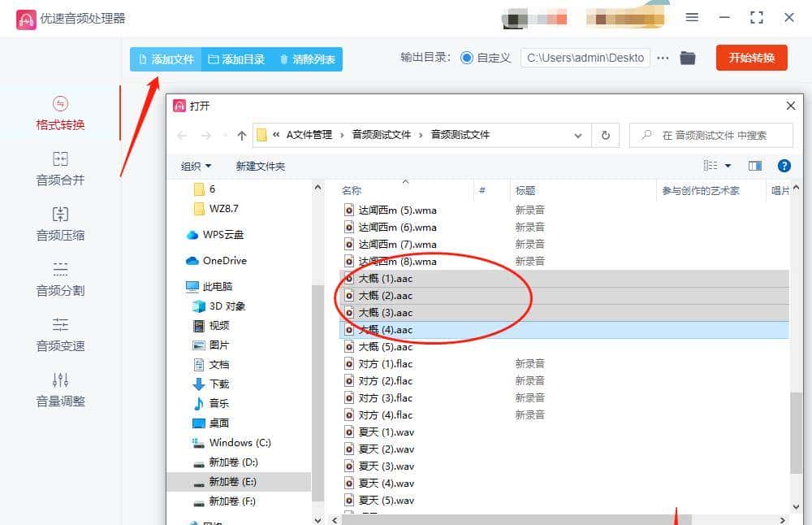The width and height of the screenshot is (812, 525).
Task: Open the hamburger menu at top right
Action: tap(691, 17)
